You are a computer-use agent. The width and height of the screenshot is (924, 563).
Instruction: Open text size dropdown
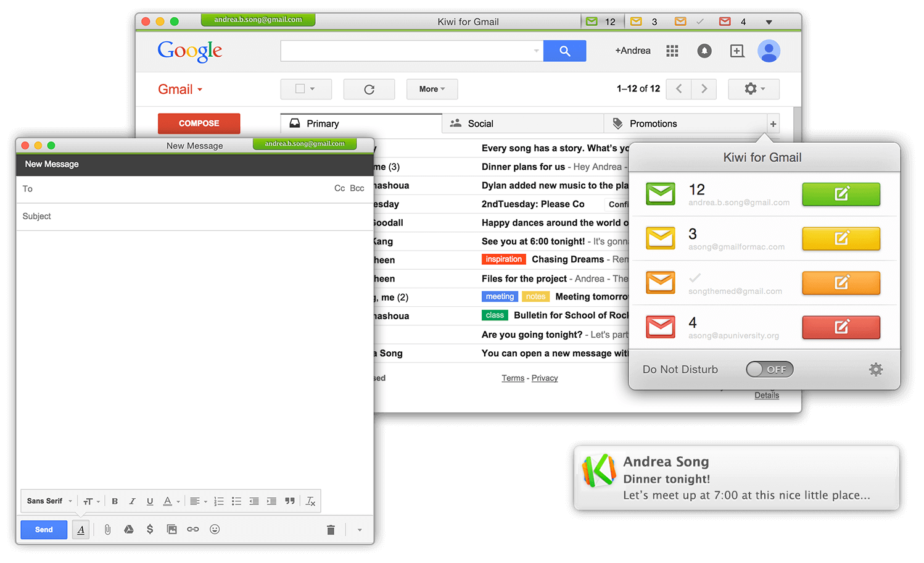point(91,501)
